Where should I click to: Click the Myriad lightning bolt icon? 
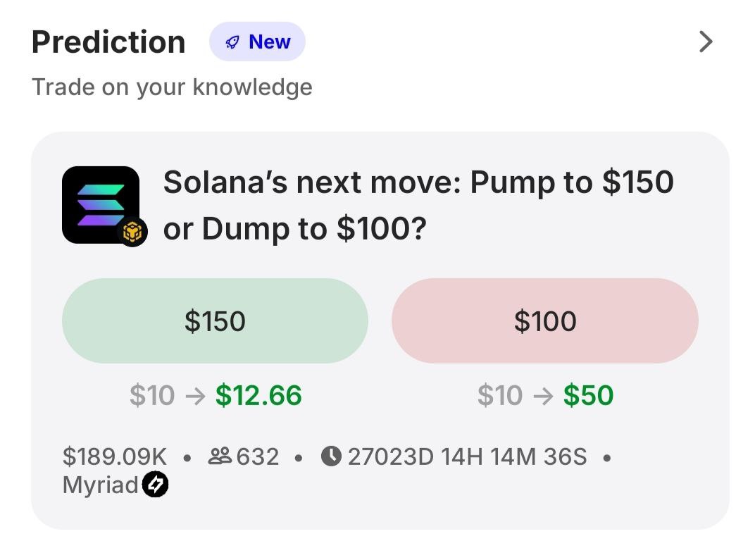[x=155, y=485]
